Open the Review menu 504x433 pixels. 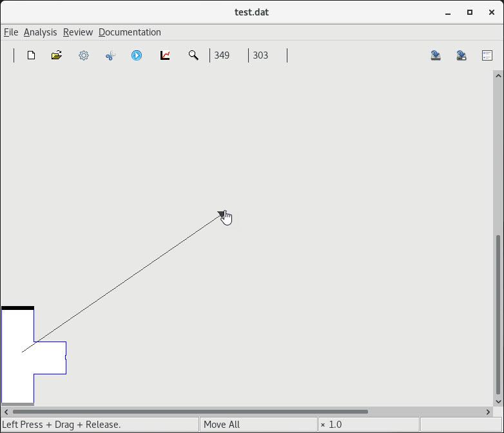(x=78, y=32)
